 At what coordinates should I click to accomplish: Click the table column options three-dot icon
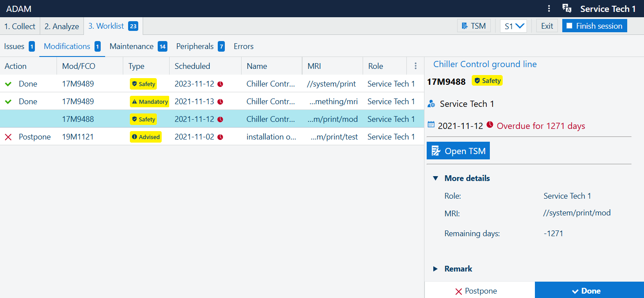point(415,66)
